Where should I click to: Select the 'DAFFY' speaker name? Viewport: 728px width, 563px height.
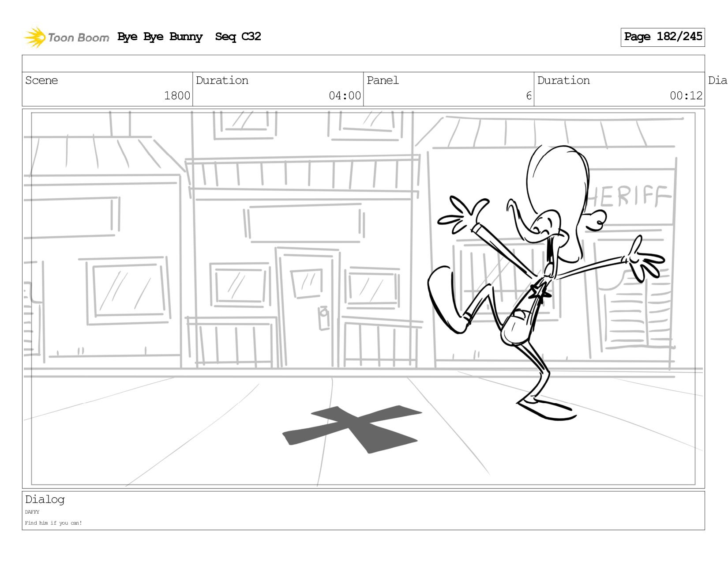click(32, 512)
